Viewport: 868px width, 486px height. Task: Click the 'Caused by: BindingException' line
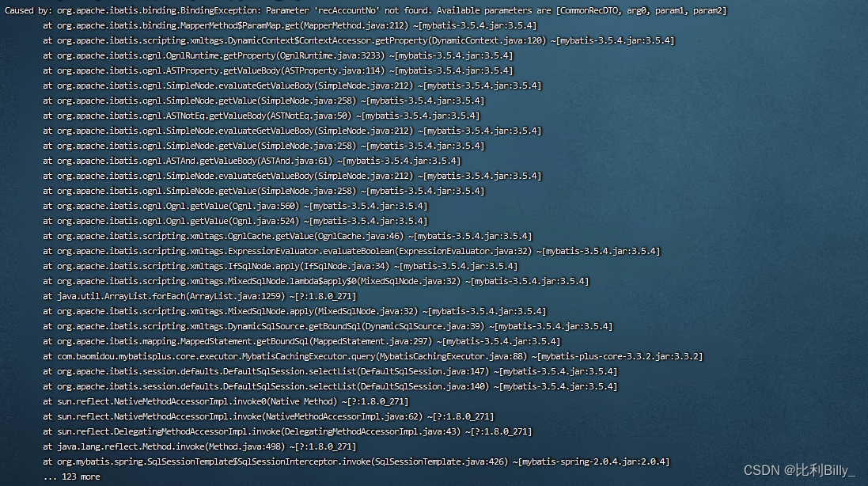click(x=366, y=10)
